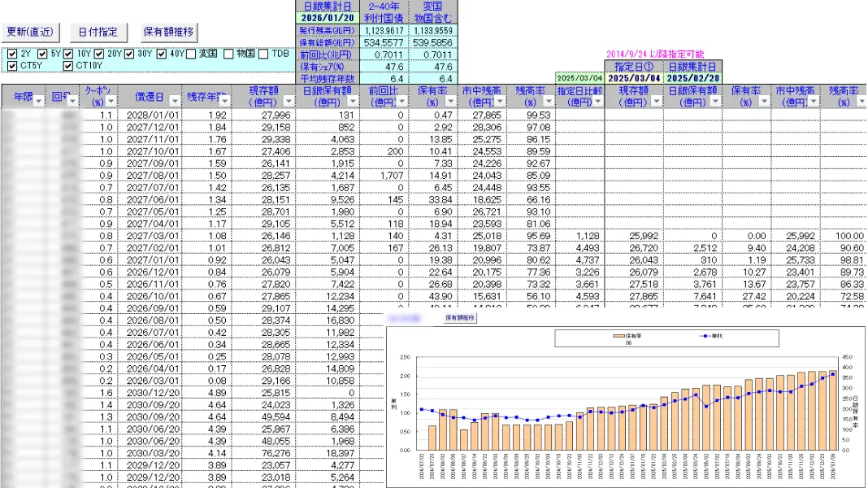868x488 pixels.
Task: Open 日銀保有額 filter dropdown under 2025/02/28
Action: click(x=715, y=102)
